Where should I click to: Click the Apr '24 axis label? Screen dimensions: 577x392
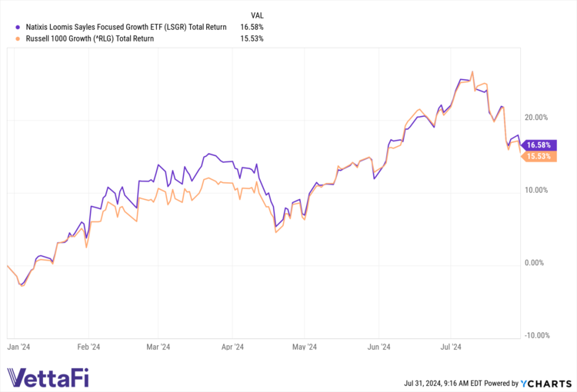[x=232, y=347]
